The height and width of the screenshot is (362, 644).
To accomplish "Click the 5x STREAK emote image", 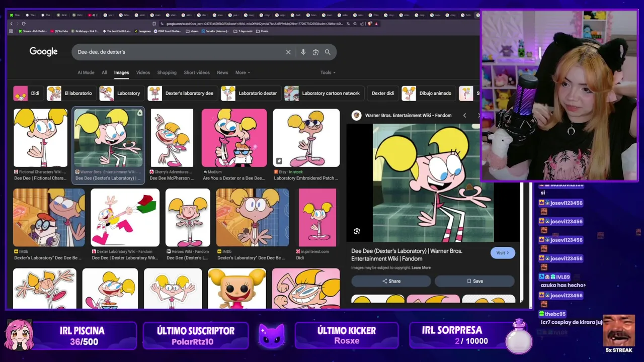I will click(x=618, y=330).
